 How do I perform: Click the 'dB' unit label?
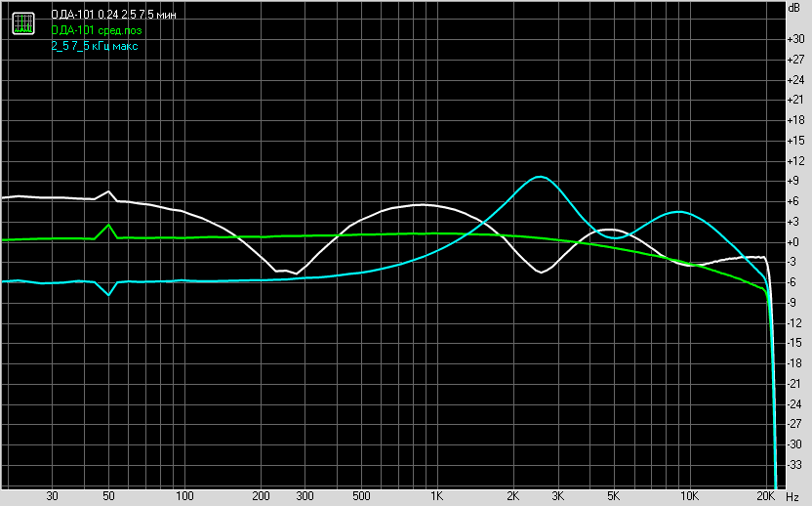pyautogui.click(x=793, y=8)
